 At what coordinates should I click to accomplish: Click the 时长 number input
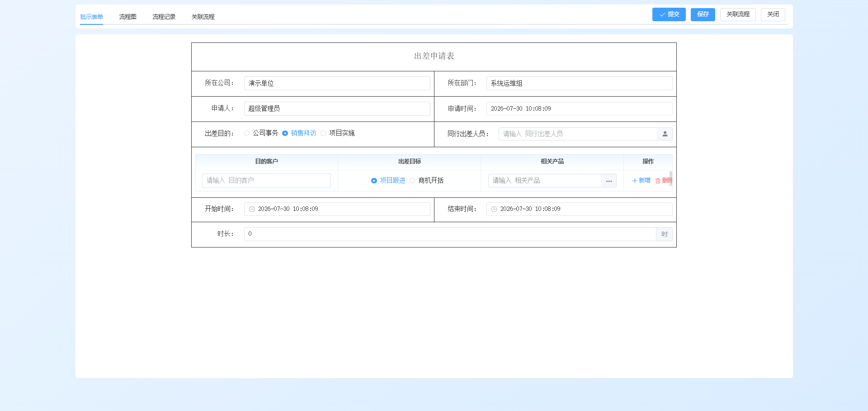point(450,234)
